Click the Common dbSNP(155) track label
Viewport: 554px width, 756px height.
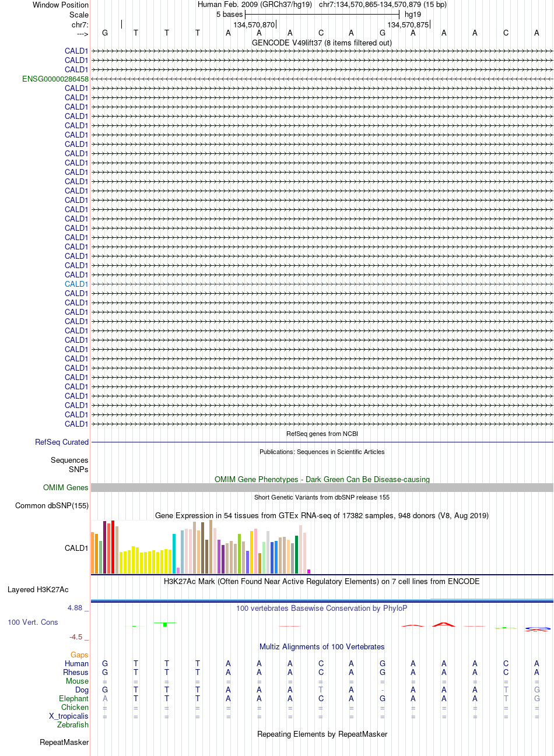pyautogui.click(x=52, y=506)
